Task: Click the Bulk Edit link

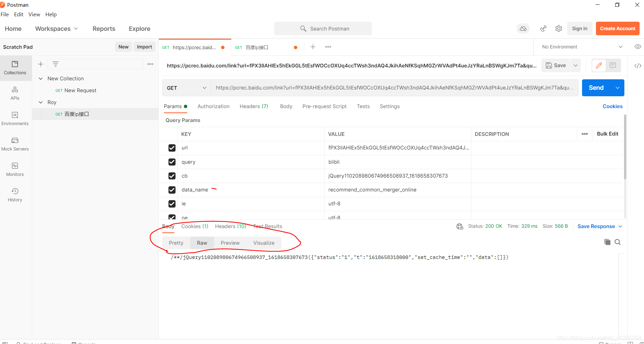Action: point(607,134)
